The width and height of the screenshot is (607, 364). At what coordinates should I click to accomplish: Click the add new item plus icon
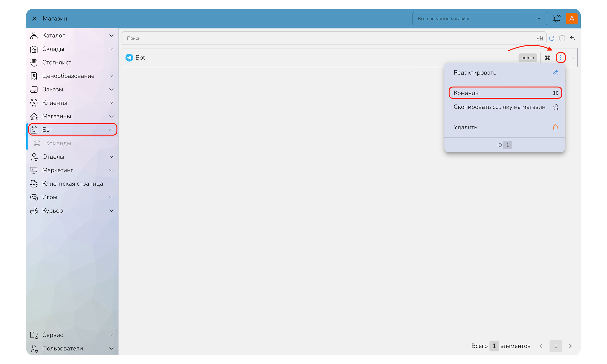[562, 38]
